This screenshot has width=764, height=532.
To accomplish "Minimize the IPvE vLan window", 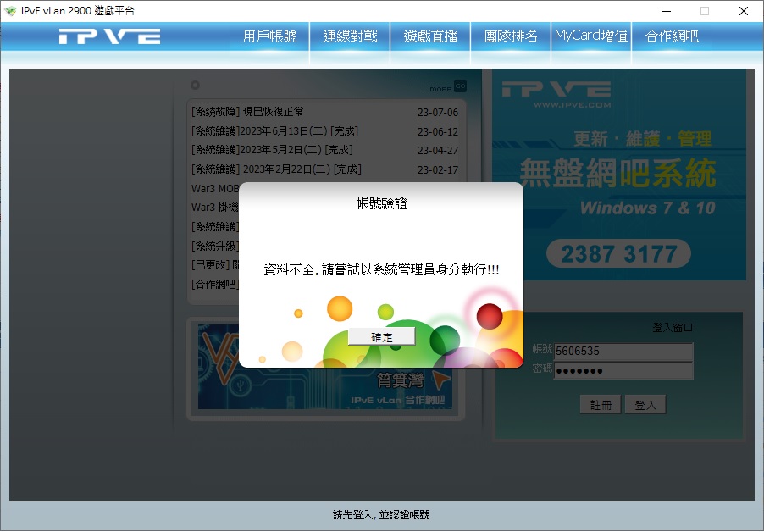I will click(x=667, y=11).
